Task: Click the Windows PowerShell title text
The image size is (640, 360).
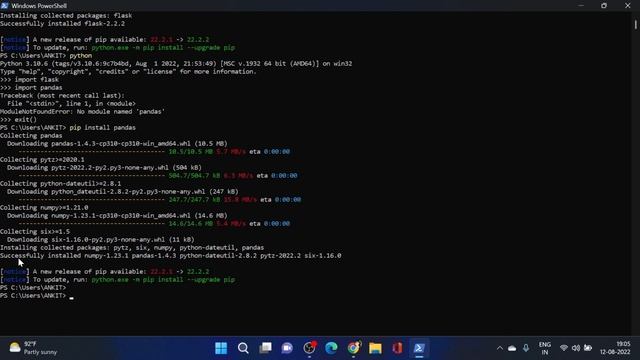Action: coord(39,6)
